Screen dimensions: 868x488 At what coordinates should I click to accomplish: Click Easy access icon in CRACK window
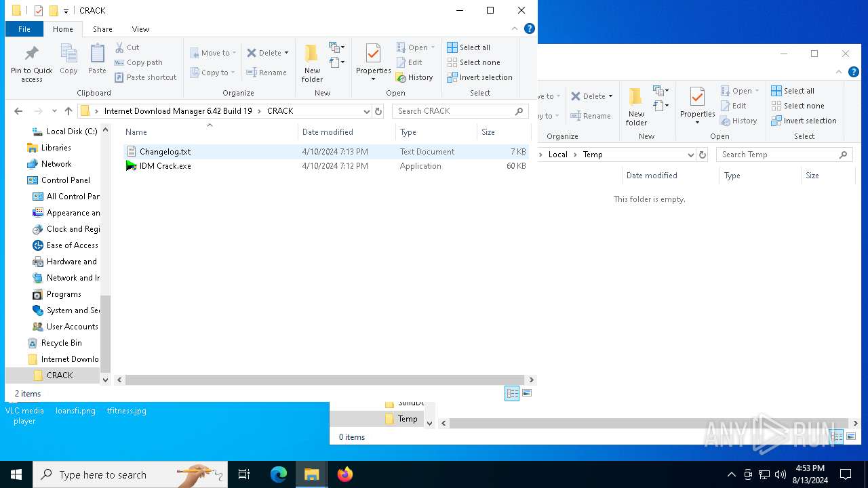pyautogui.click(x=337, y=62)
